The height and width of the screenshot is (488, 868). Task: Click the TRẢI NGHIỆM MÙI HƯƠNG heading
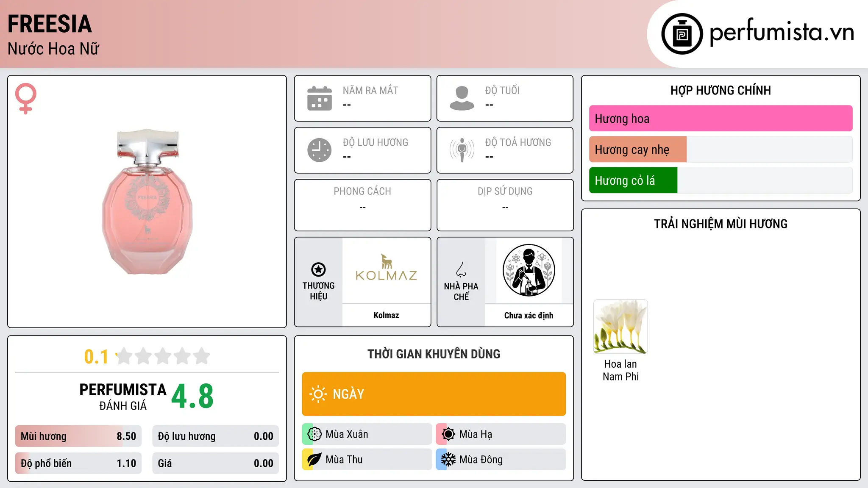click(x=721, y=224)
